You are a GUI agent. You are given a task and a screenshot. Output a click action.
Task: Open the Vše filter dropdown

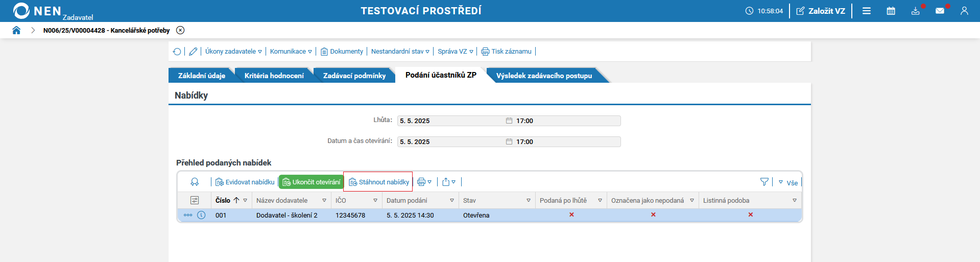point(788,183)
